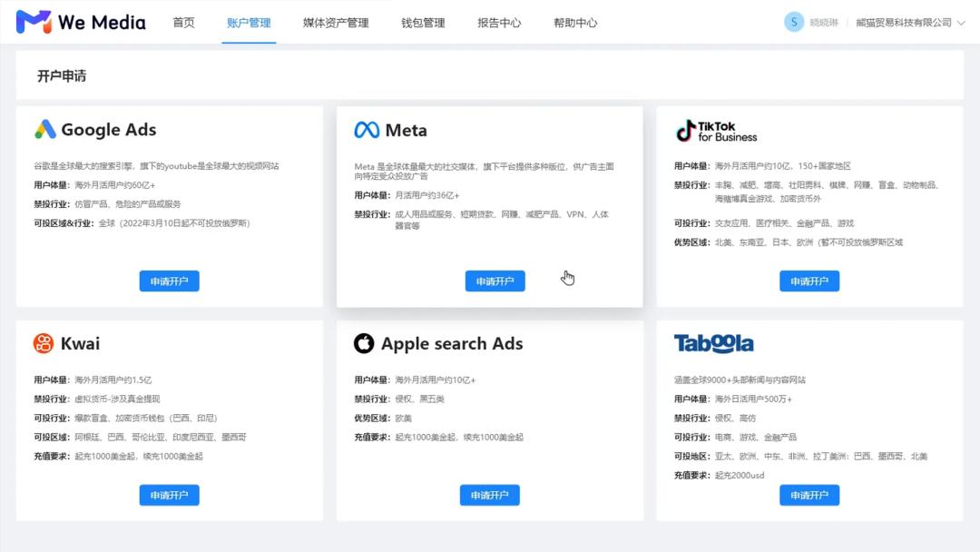Click 申请开户 on the Kwai card
The width and height of the screenshot is (980, 552).
pyautogui.click(x=169, y=495)
